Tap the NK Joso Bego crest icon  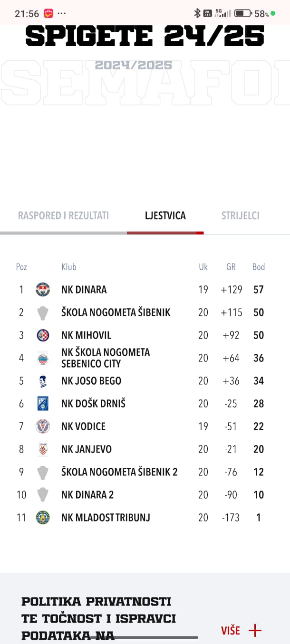click(x=43, y=381)
